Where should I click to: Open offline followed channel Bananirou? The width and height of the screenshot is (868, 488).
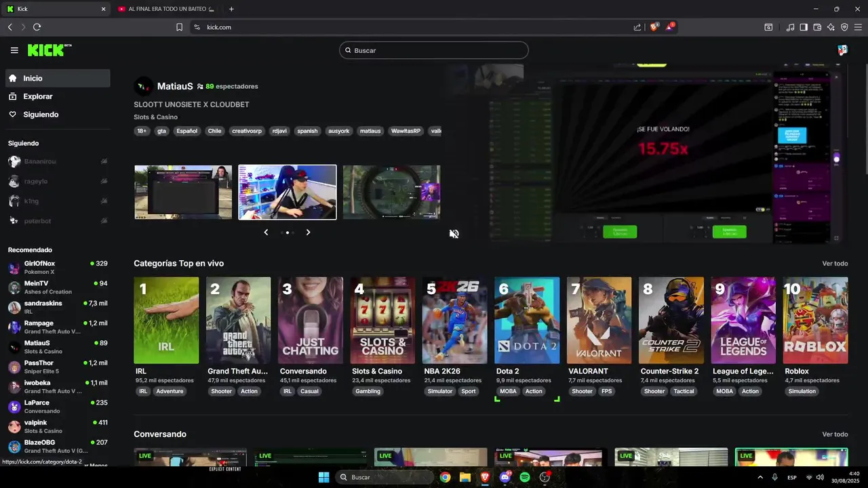(x=58, y=161)
